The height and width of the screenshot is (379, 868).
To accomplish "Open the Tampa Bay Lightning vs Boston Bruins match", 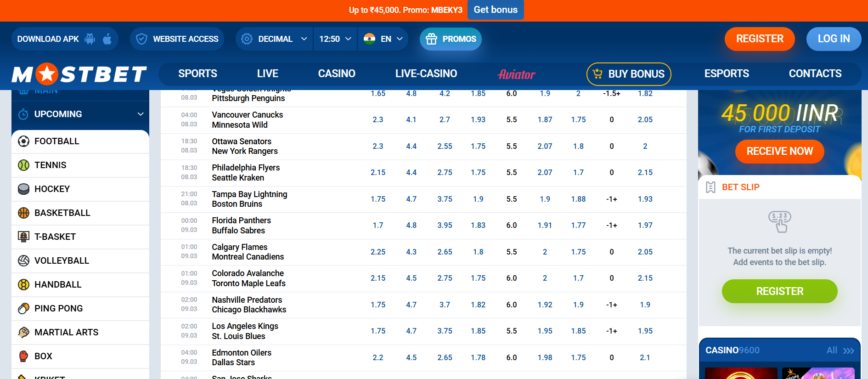I will [249, 199].
